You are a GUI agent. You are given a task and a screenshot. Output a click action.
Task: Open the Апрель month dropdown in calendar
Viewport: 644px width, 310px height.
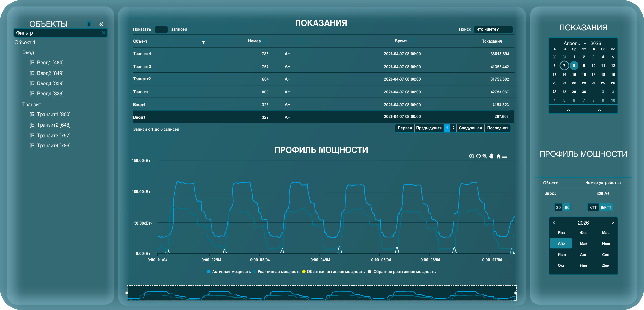(575, 43)
